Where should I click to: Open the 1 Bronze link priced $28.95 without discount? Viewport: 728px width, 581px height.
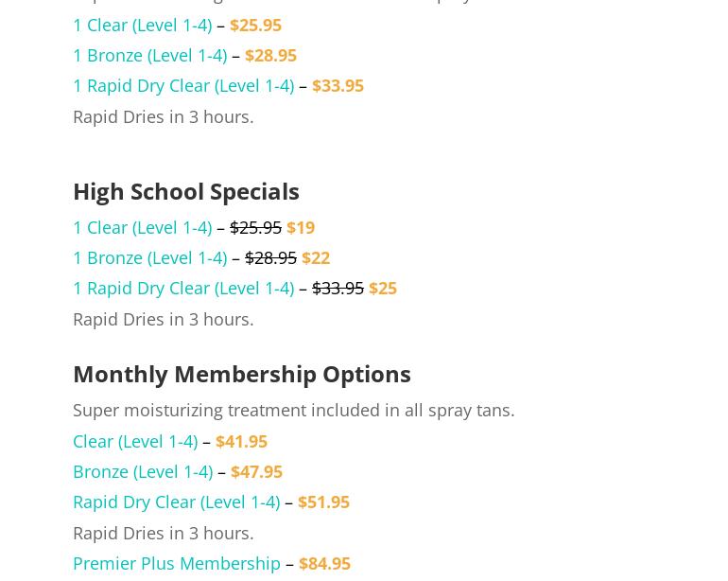coord(150,56)
